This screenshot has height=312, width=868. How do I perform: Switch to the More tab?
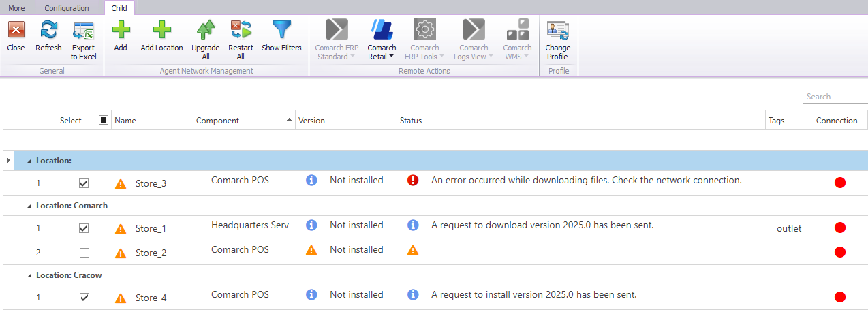(16, 8)
